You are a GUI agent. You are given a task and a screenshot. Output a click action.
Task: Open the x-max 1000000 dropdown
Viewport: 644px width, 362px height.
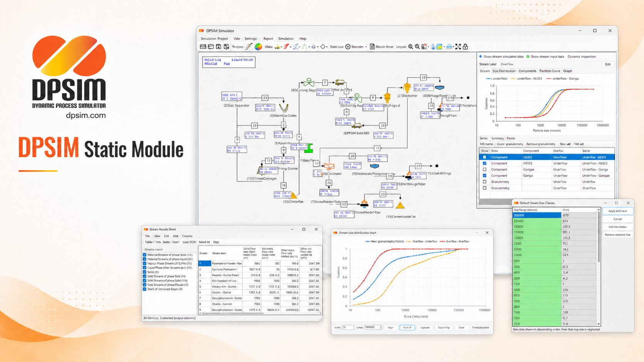tap(380, 327)
